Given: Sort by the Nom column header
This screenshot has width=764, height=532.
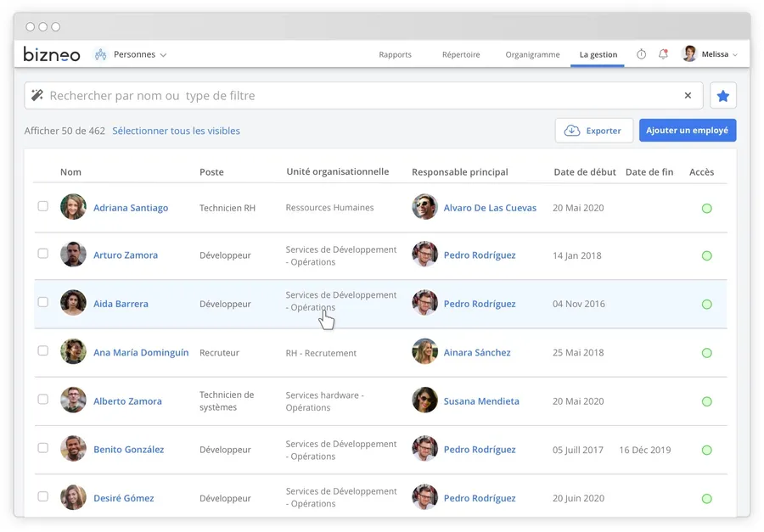Looking at the screenshot, I should point(70,172).
